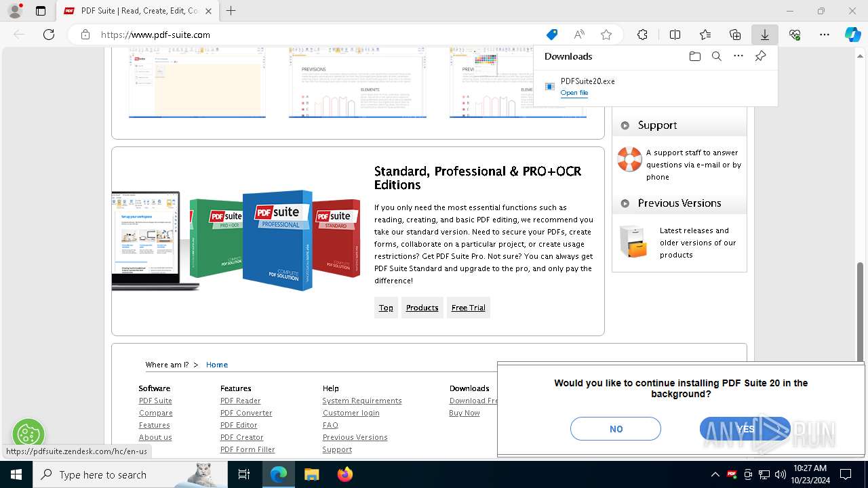
Task: Open the shopping price tag icon
Action: point(552,35)
